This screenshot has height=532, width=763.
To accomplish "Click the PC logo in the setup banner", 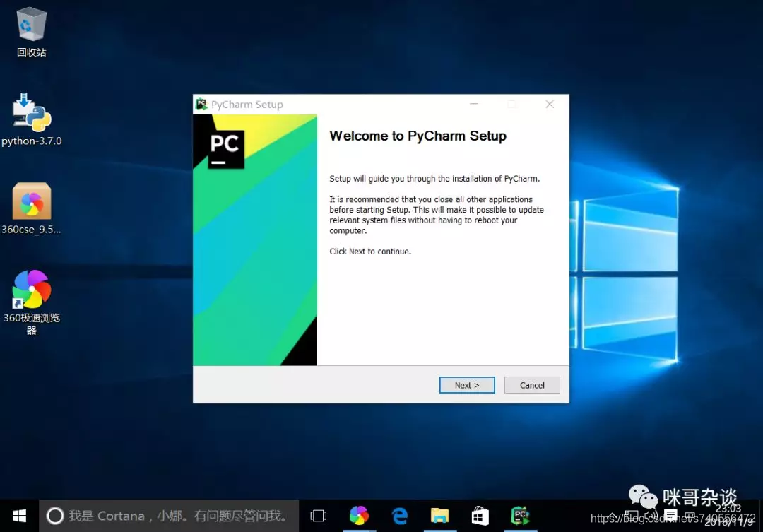I will click(226, 150).
